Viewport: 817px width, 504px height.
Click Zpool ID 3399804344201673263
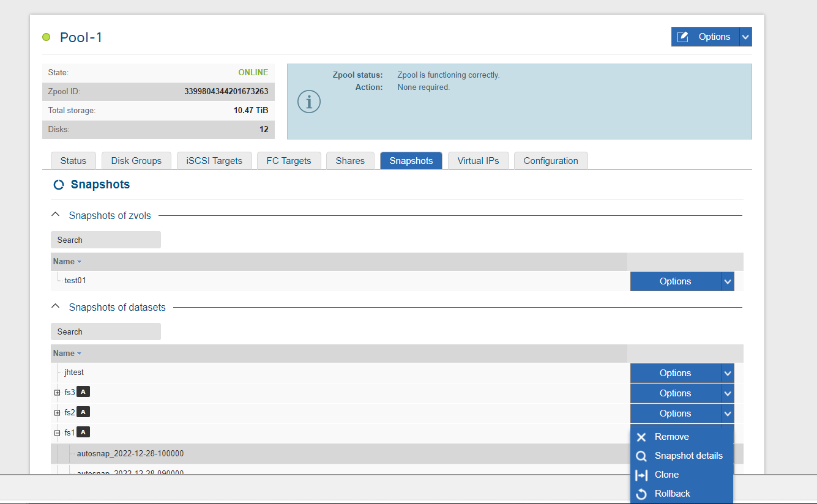click(226, 92)
